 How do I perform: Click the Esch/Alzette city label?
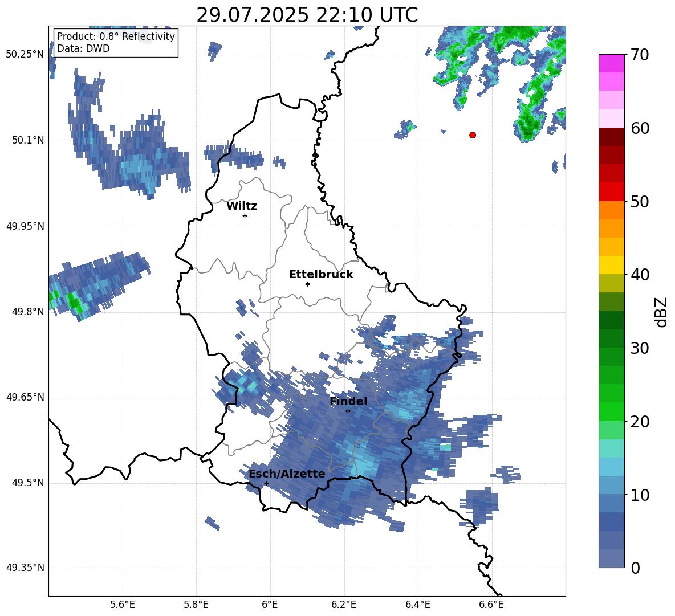(x=287, y=474)
